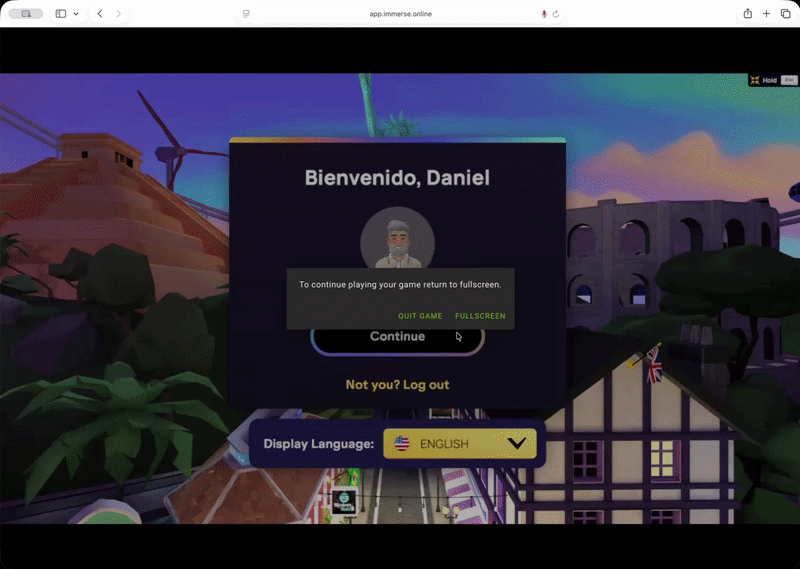Go back with the browser back arrow
The image size is (800, 569).
click(x=100, y=14)
